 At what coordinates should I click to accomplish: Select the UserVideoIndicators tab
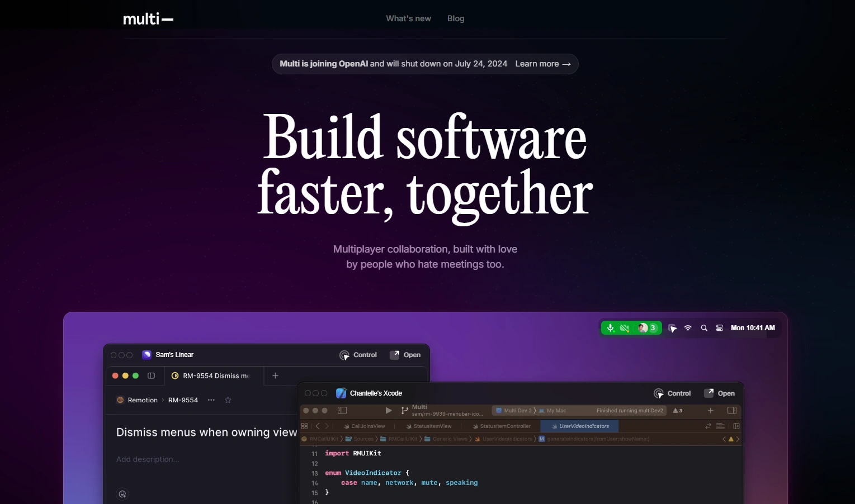click(x=580, y=426)
